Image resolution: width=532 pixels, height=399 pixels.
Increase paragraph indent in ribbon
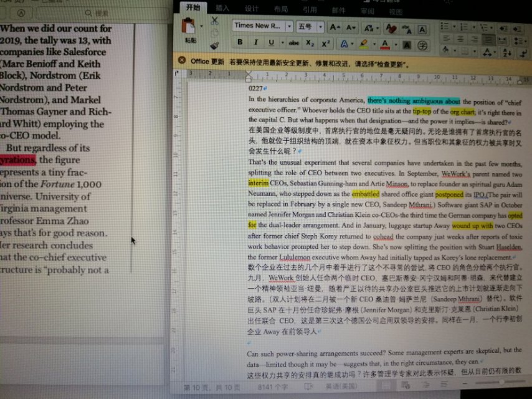tap(517, 29)
